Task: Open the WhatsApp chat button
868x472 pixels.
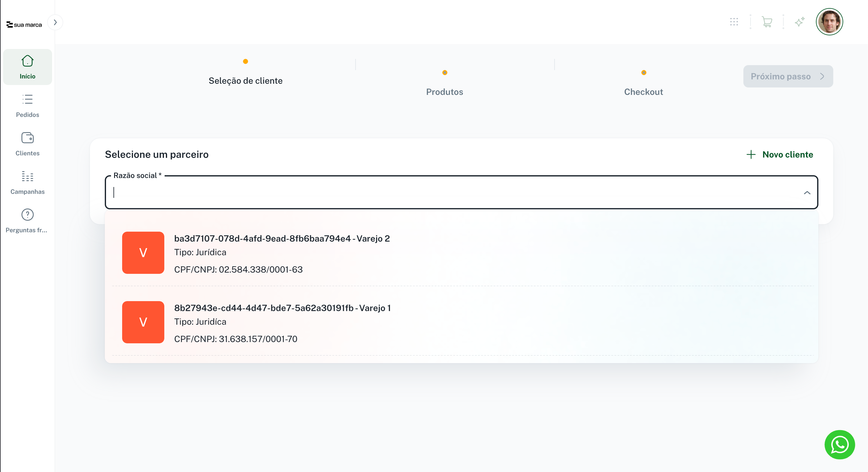Action: click(839, 445)
